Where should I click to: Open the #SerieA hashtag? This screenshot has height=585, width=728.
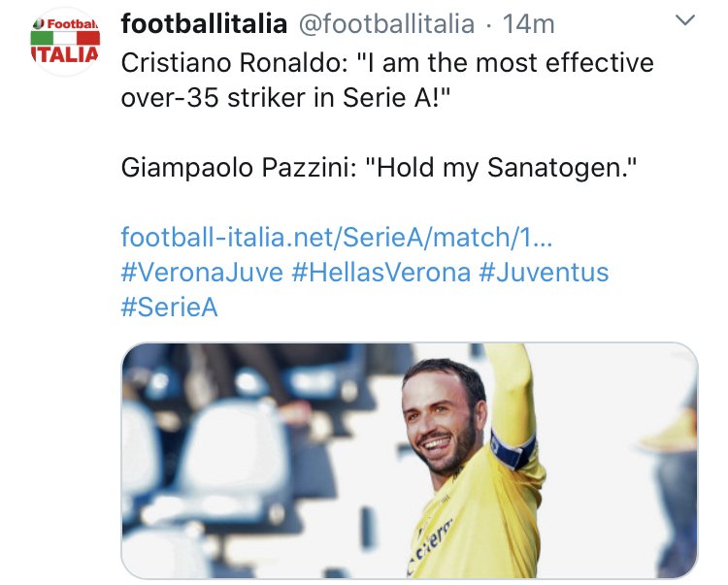click(169, 308)
